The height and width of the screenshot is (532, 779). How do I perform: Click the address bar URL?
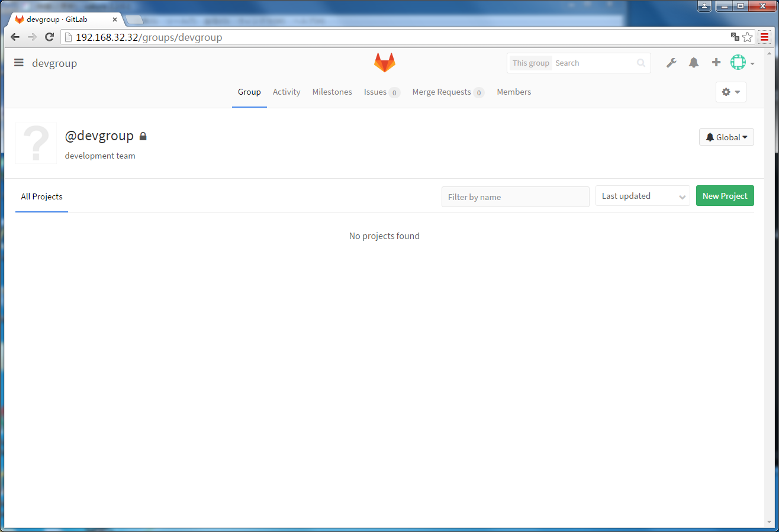(x=149, y=37)
